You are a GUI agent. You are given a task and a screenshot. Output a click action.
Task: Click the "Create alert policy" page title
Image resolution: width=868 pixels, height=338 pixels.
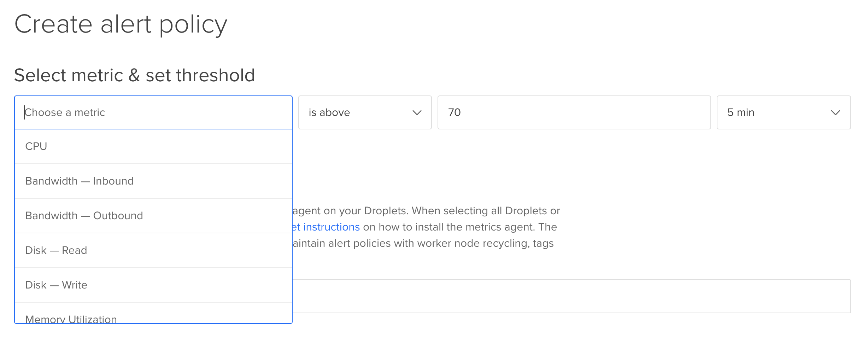tap(122, 24)
